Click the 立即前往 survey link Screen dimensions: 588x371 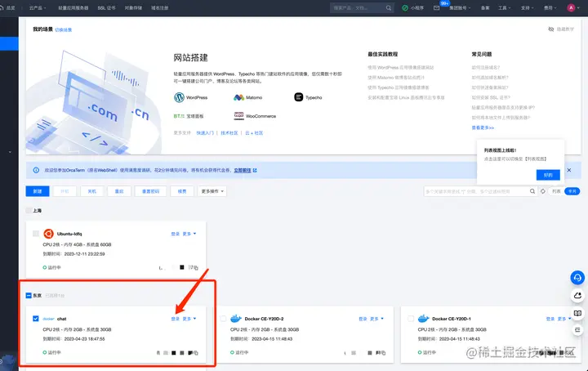pos(245,170)
